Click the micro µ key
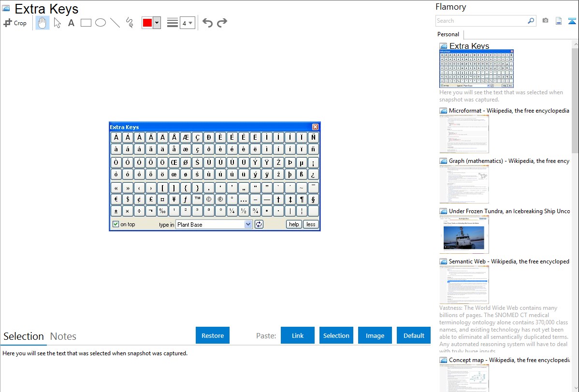Image resolution: width=579 pixels, height=392 pixels. pos(302,162)
